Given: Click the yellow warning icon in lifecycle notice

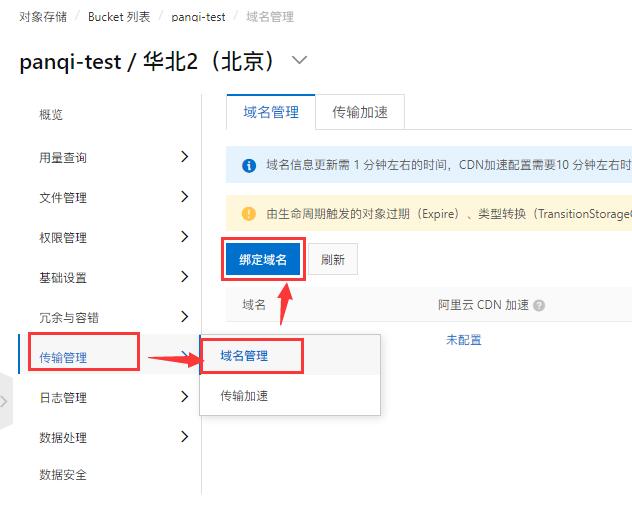Looking at the screenshot, I should [249, 214].
